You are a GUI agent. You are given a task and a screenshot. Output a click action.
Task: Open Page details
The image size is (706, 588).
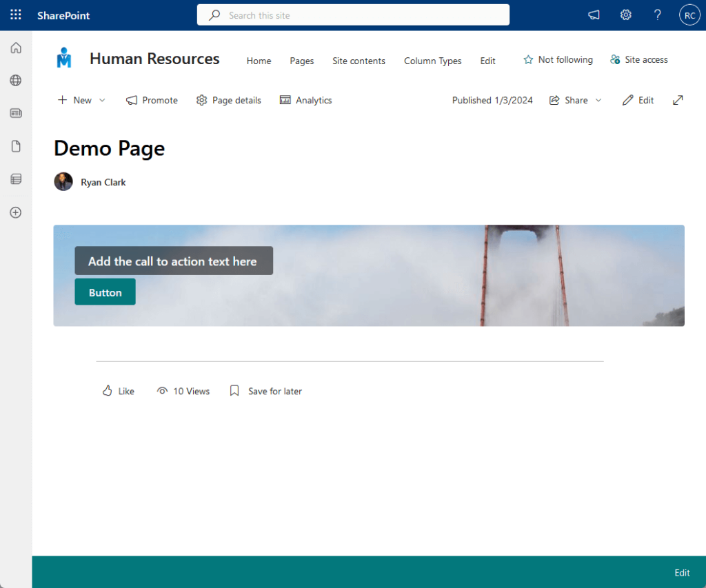tap(229, 100)
